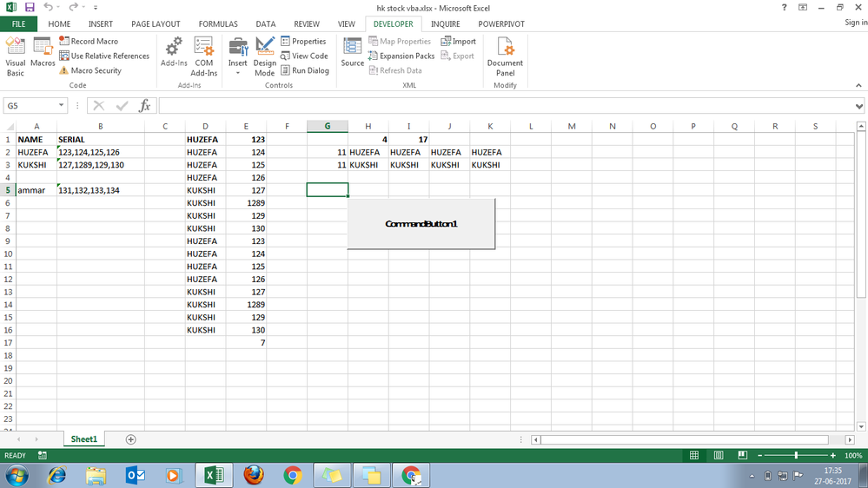This screenshot has width=868, height=488.
Task: Switch to the INQUIRE tab
Action: [x=446, y=23]
